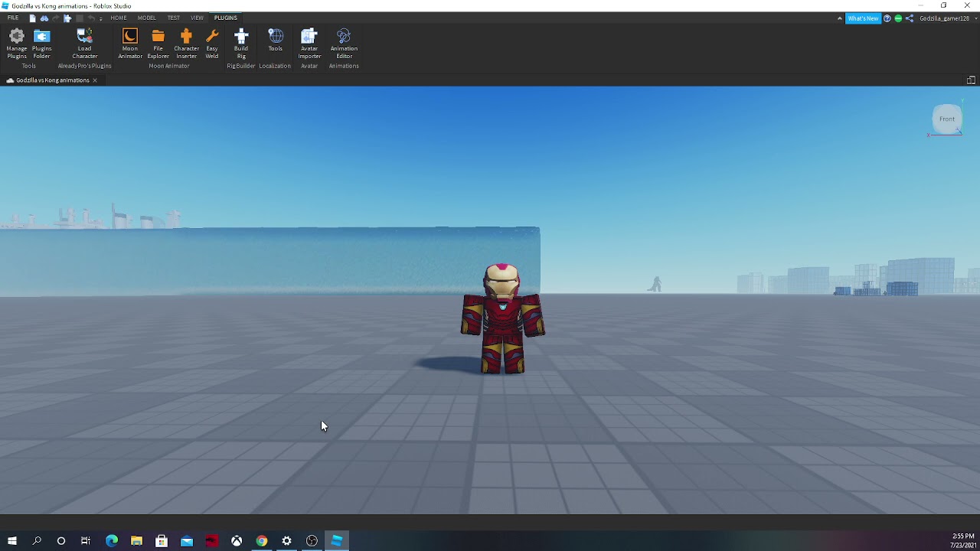The image size is (980, 551).
Task: Open Localization Tools
Action: (276, 41)
